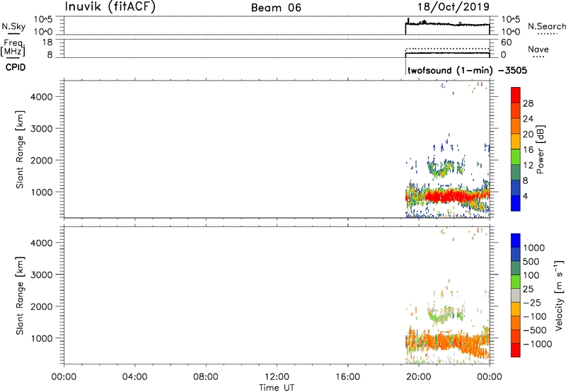Click the "3000" range tick of the velocity panel
Screen dimensions: 566x392
point(42,275)
